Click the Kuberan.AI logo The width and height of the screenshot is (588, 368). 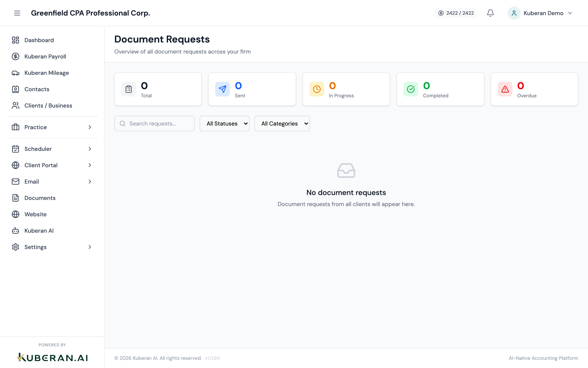[x=52, y=357]
